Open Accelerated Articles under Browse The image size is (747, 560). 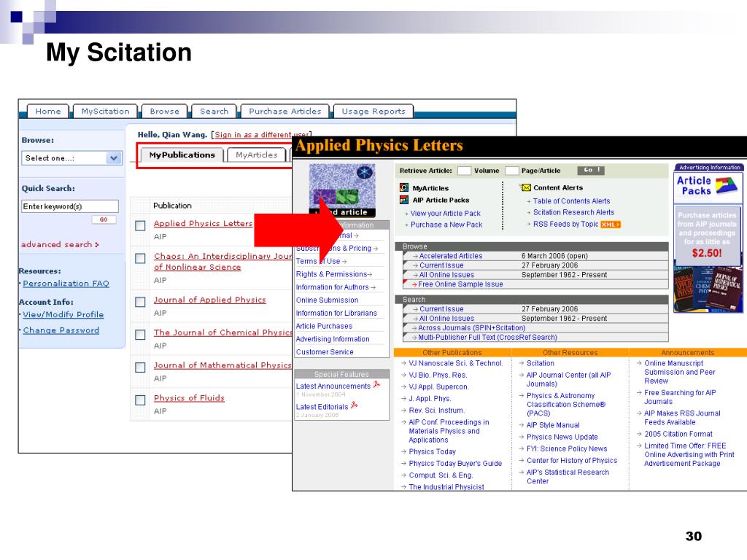[x=451, y=256]
